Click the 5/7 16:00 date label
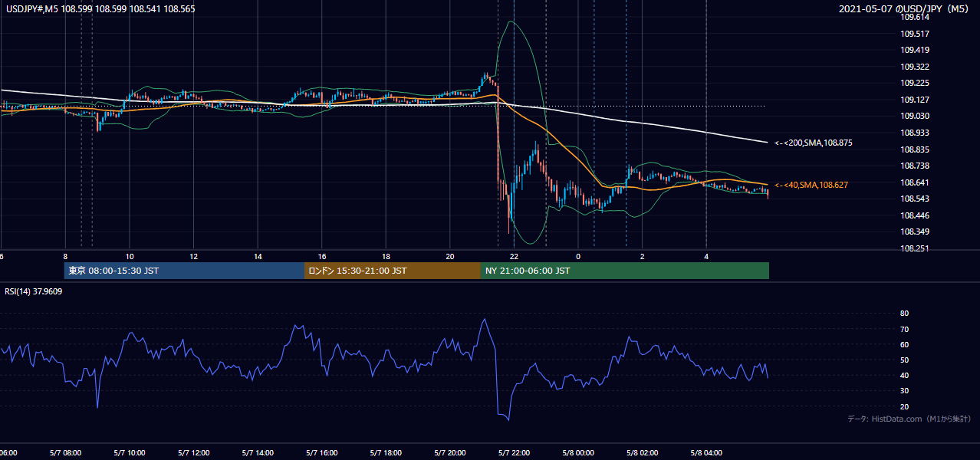The width and height of the screenshot is (980, 460). (322, 453)
